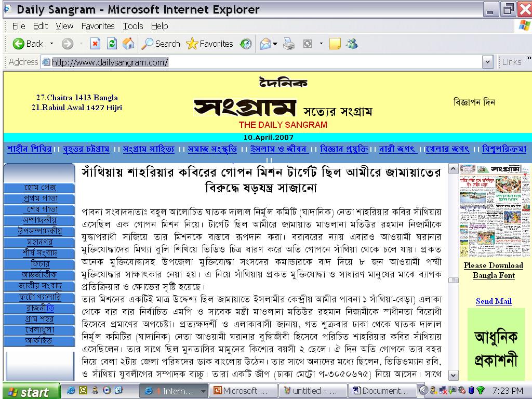
Task: Click the Stop loading page icon
Action: coord(96,44)
